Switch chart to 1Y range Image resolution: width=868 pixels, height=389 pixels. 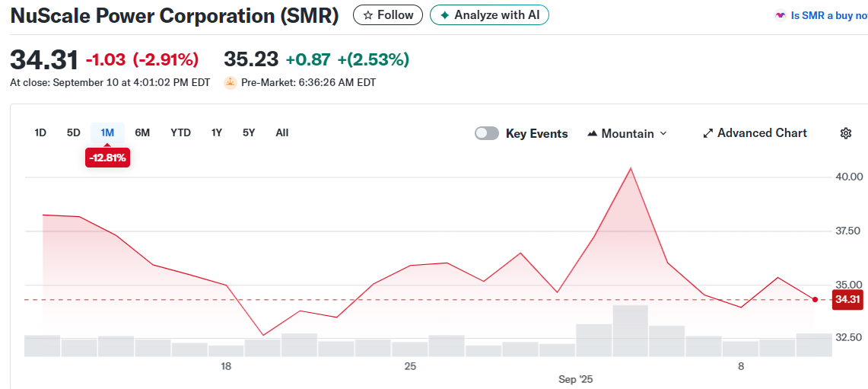pos(217,133)
